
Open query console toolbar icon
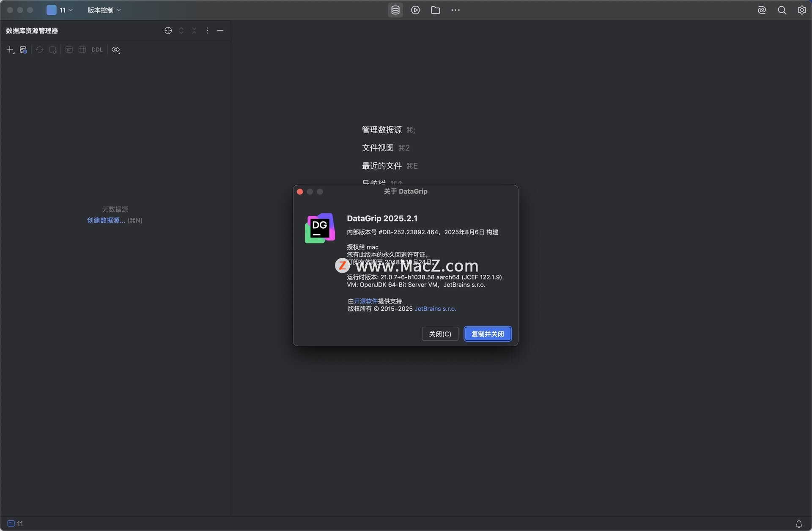point(69,50)
